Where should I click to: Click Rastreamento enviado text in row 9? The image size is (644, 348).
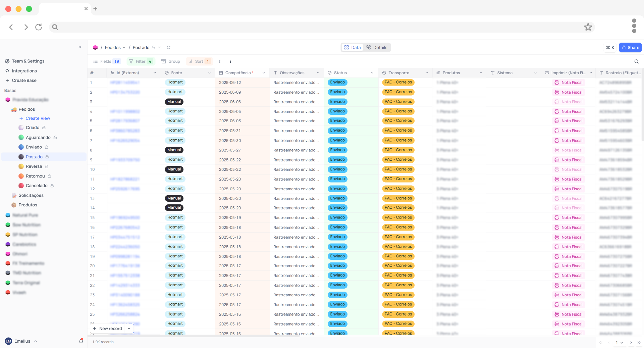click(x=296, y=160)
